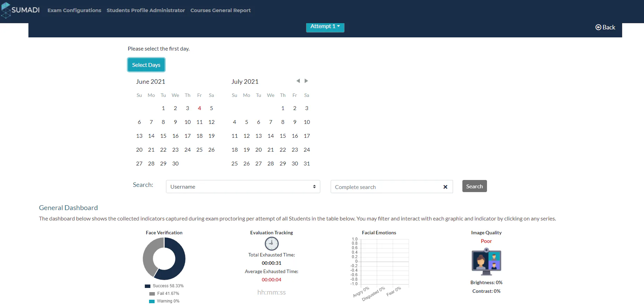The height and width of the screenshot is (307, 644).
Task: Click the Disgusted 0% axis label
Action: 373,294
